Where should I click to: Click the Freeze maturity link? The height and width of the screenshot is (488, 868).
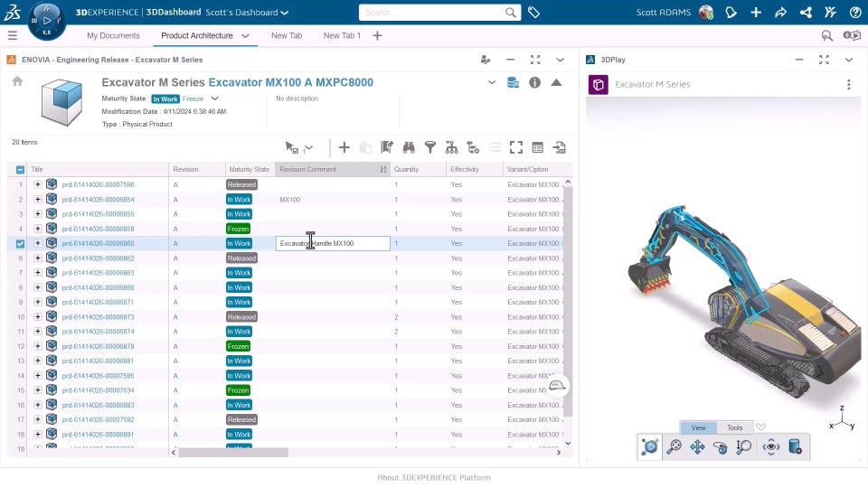coord(193,99)
